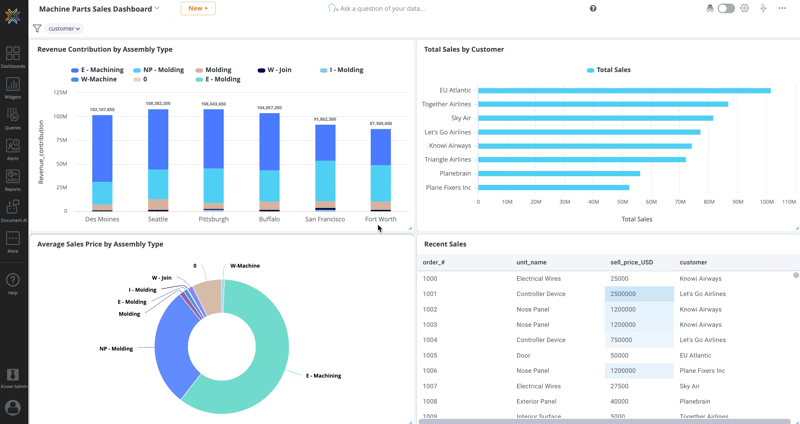Click the Help question mark icon in sidebar
Viewport: 800px width, 424px height.
click(13, 282)
